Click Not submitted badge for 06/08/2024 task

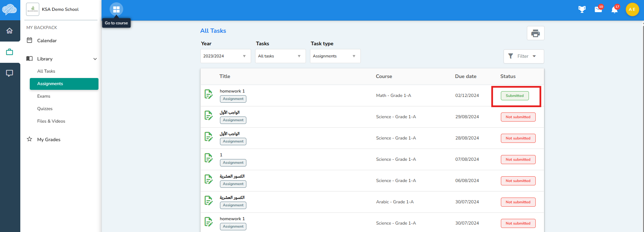pyautogui.click(x=518, y=181)
